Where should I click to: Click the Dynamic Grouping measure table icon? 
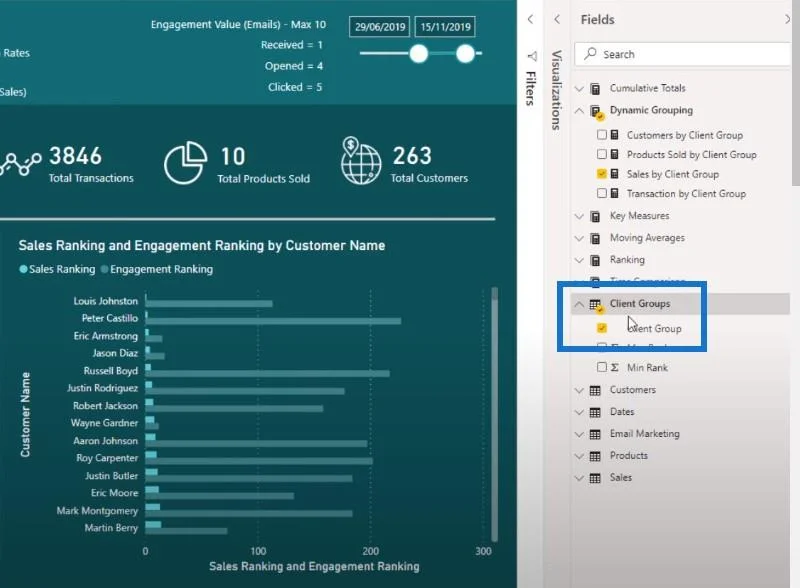coord(595,111)
